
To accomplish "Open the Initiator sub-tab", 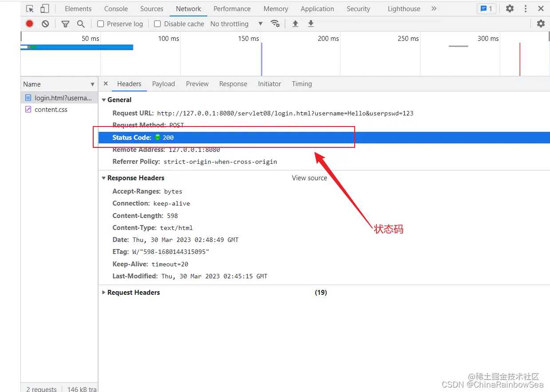I will (269, 84).
